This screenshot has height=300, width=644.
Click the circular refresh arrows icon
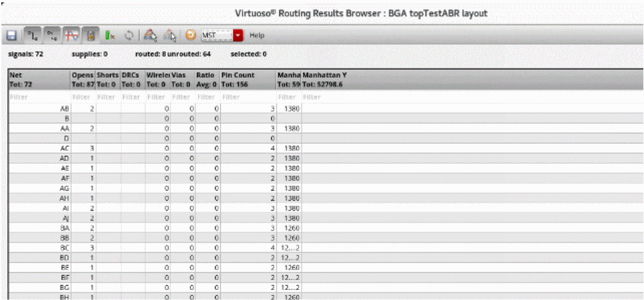[129, 35]
